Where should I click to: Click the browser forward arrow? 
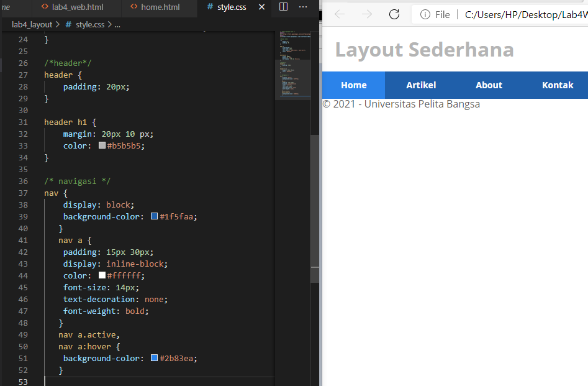(x=366, y=14)
